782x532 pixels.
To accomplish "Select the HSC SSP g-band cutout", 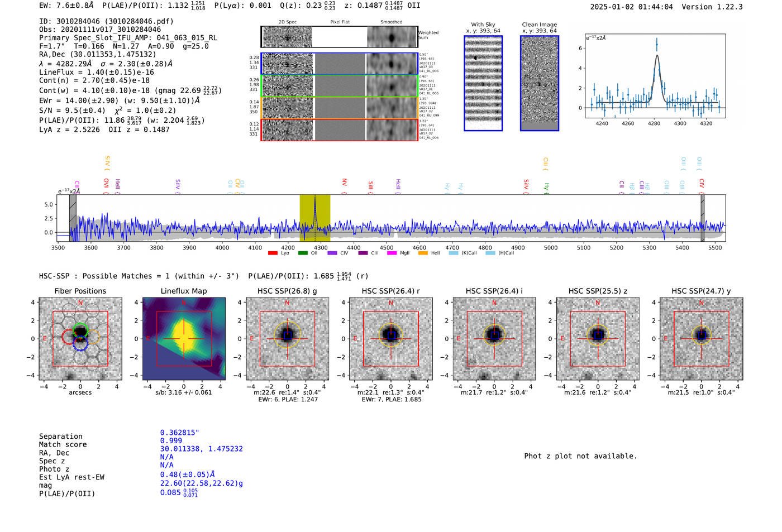I will tap(287, 339).
